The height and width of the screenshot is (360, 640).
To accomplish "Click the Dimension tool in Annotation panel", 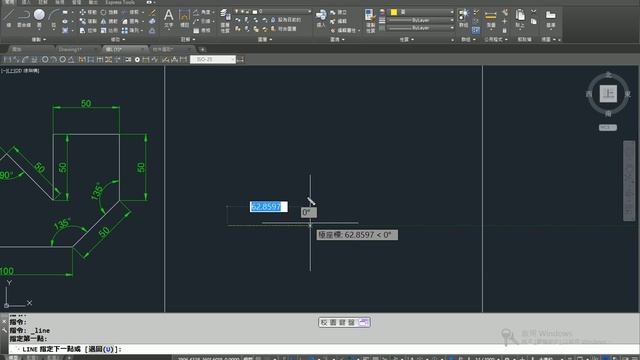I will pyautogui.click(x=184, y=18).
